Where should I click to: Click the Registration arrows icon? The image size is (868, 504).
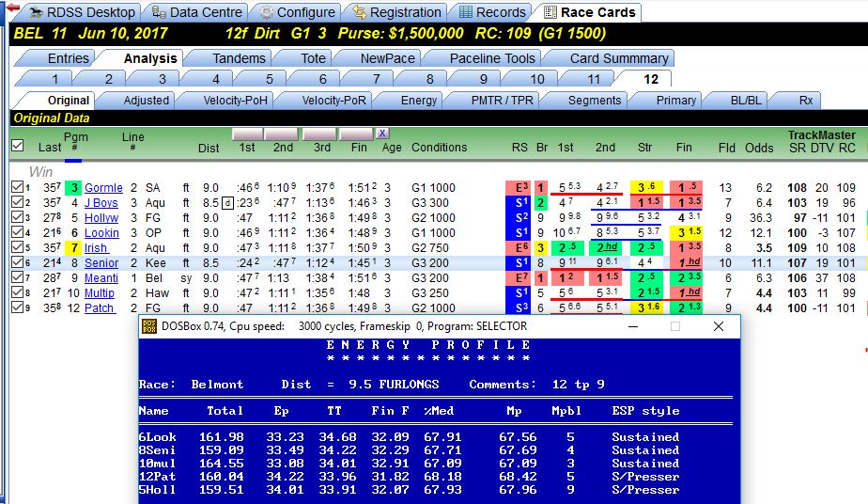[x=360, y=12]
